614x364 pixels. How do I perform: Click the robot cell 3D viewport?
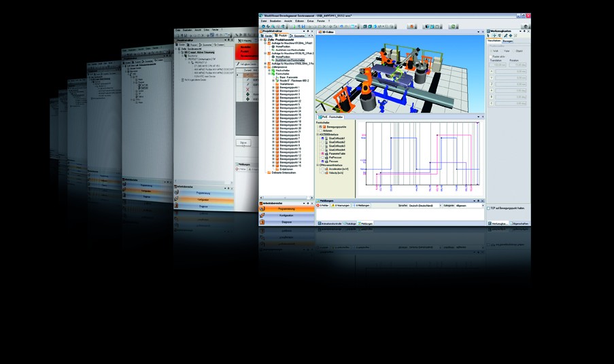(x=399, y=74)
